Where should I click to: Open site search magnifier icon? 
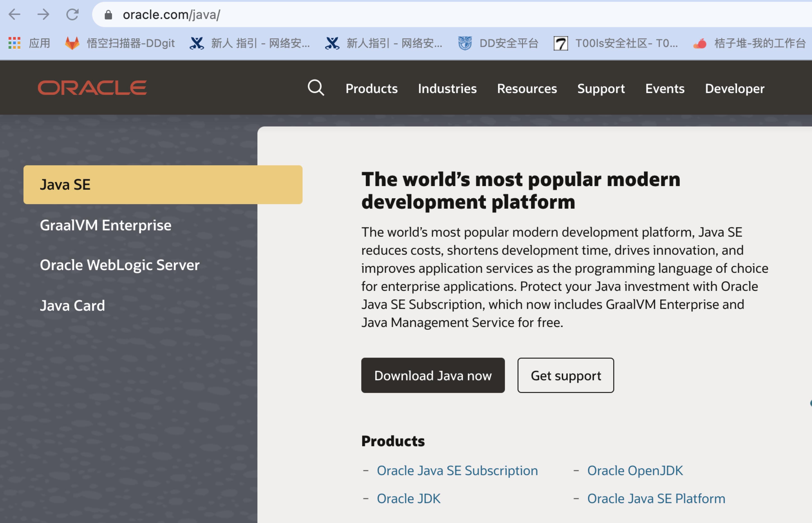316,88
